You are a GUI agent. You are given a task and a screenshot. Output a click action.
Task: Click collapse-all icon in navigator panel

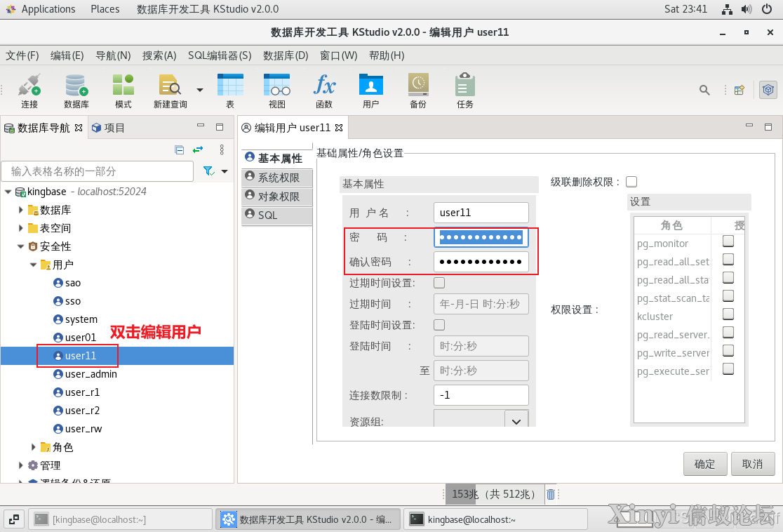pyautogui.click(x=180, y=150)
